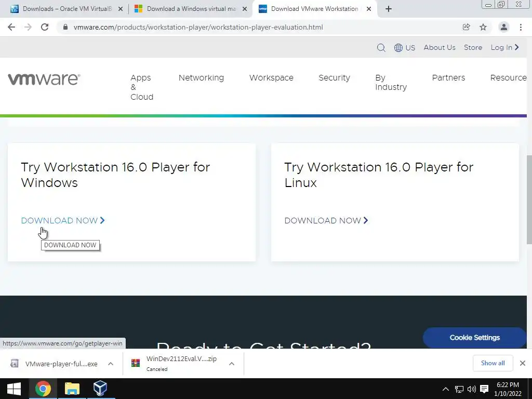Click Chrome in the taskbar
Screen dimensions: 532x399
tap(43, 389)
